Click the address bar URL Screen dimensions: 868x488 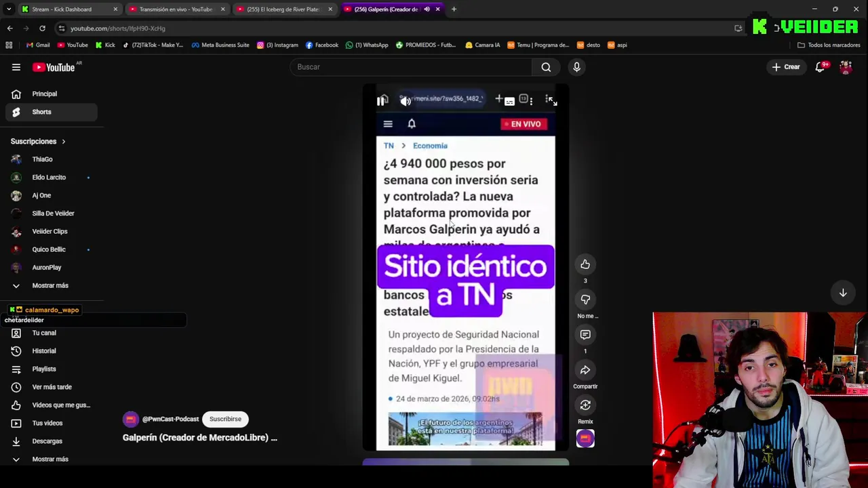(x=118, y=28)
